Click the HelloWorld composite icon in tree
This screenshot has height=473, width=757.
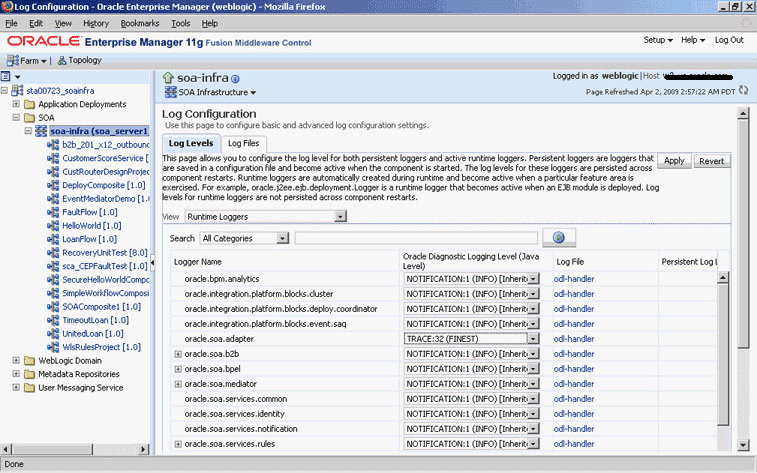click(x=54, y=226)
